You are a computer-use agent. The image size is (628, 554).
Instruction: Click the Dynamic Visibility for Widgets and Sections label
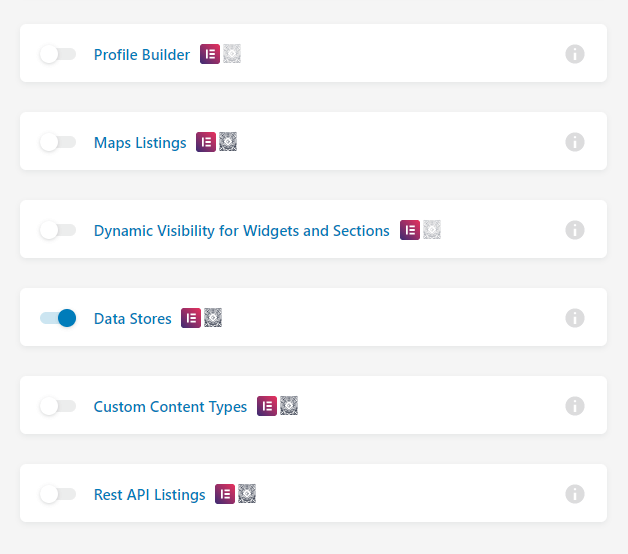tap(242, 231)
